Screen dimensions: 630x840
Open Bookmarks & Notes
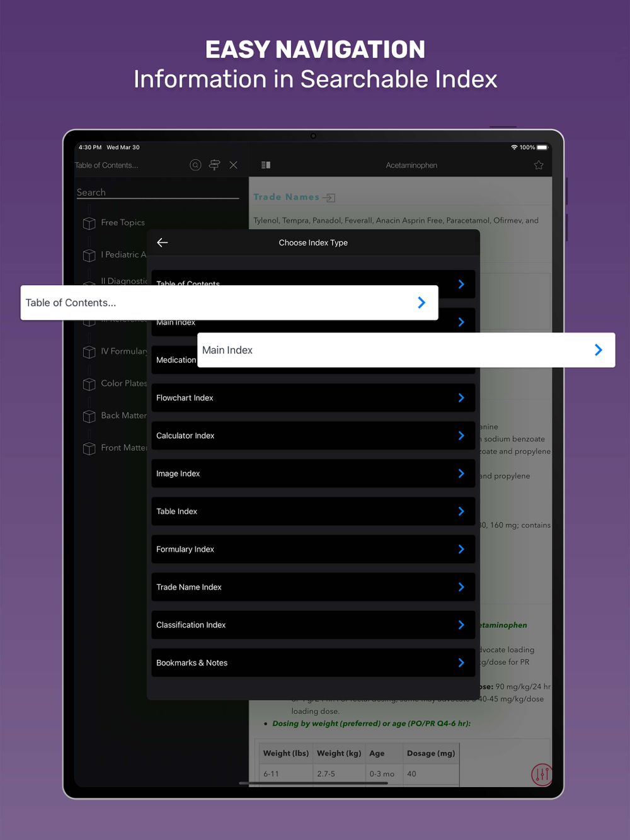[313, 662]
